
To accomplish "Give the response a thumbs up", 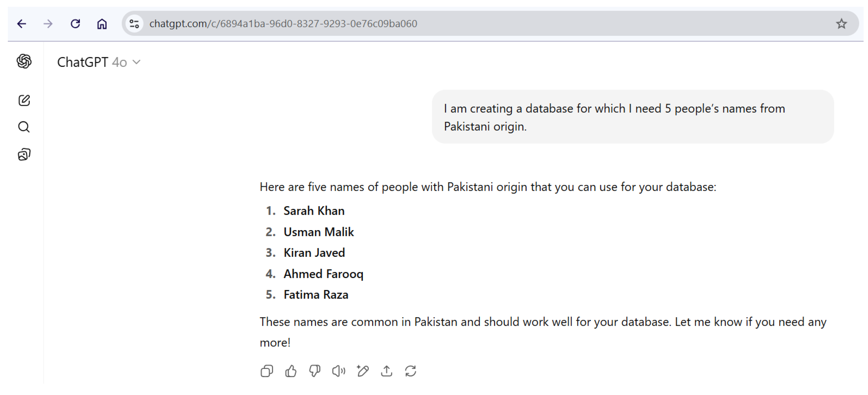I will point(290,371).
